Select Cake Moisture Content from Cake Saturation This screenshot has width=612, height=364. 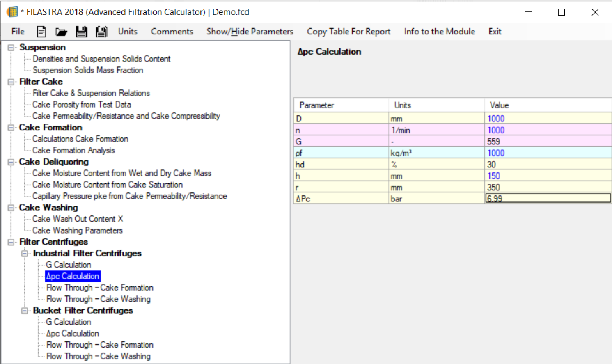[108, 185]
